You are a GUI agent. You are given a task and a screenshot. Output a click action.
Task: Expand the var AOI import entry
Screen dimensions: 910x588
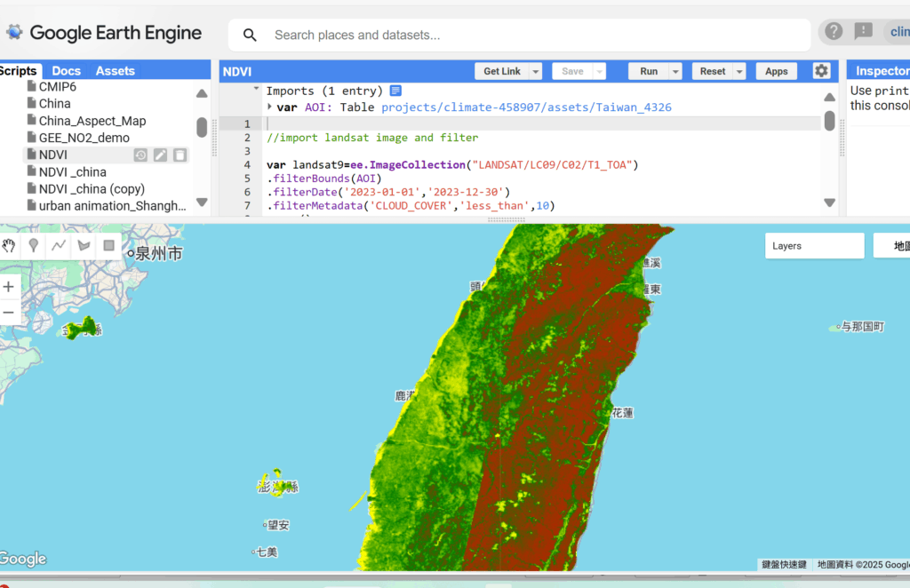click(270, 107)
